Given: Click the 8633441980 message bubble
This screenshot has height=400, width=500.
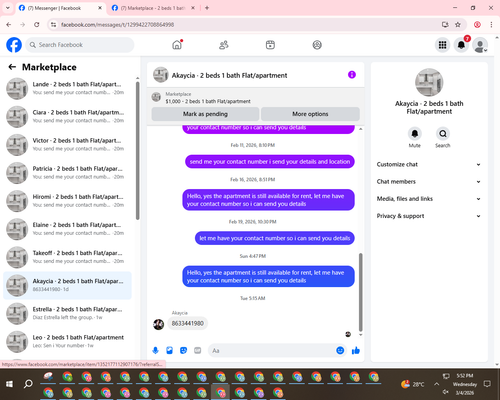Looking at the screenshot, I should coord(187,323).
